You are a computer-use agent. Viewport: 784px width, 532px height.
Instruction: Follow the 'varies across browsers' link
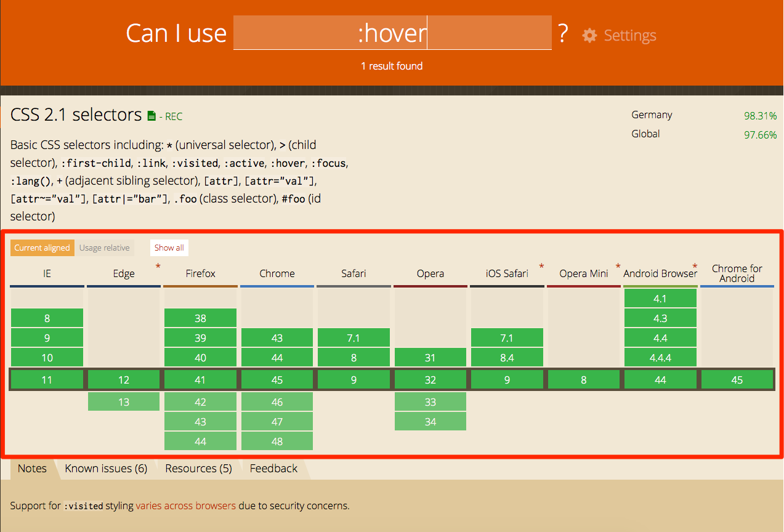coord(186,506)
